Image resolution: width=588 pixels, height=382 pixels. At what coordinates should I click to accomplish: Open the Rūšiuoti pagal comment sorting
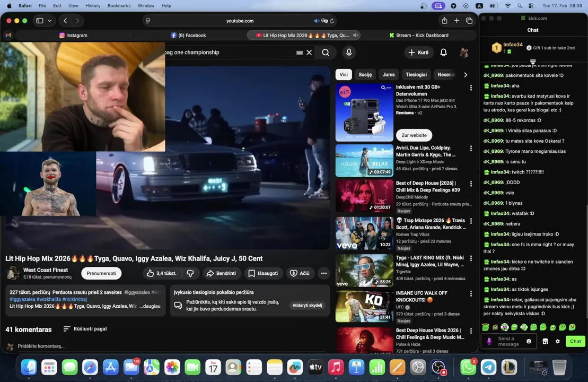pos(85,329)
